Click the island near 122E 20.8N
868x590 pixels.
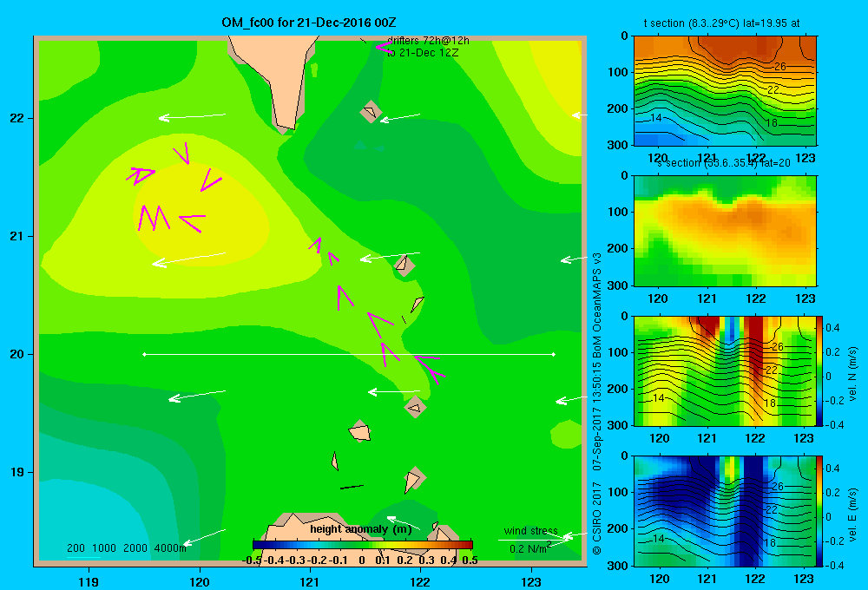(x=404, y=265)
